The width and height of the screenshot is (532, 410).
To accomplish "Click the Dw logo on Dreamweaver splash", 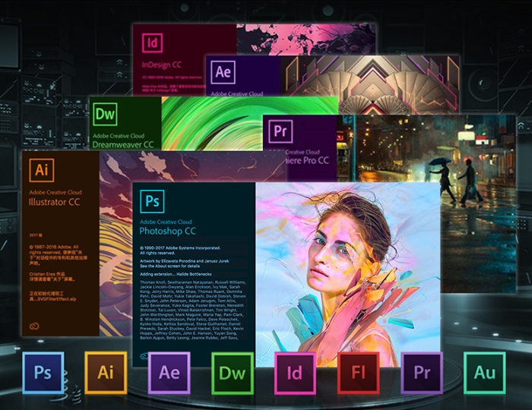I will point(105,114).
